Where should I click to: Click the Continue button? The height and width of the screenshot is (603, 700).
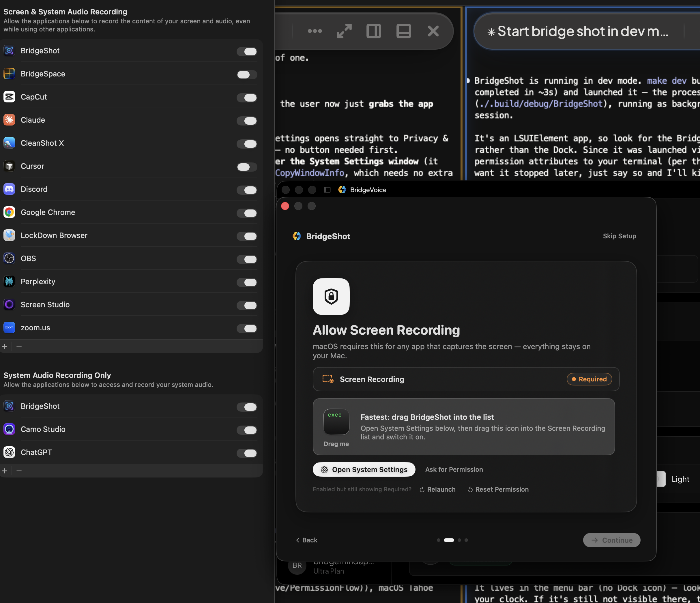tap(611, 540)
